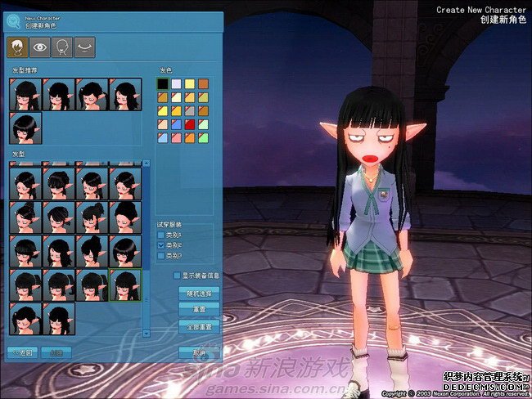Click the 取消 cancel button
532x399 pixels.
[199, 352]
